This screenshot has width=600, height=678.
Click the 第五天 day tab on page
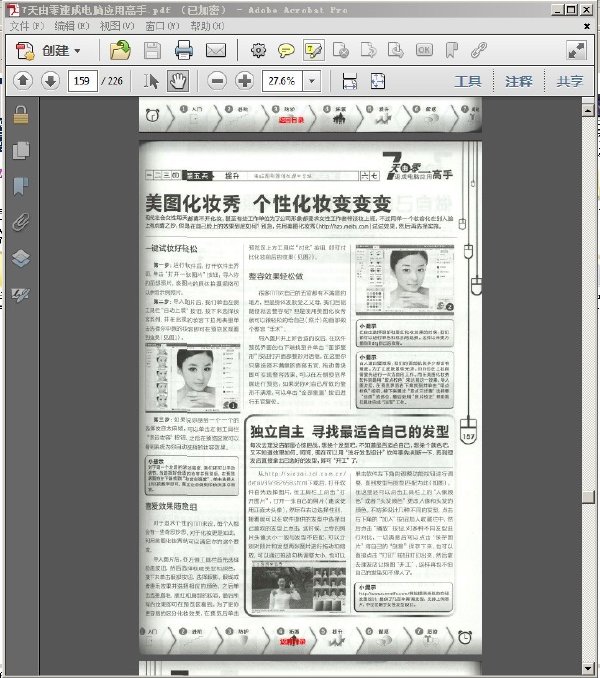[198, 176]
